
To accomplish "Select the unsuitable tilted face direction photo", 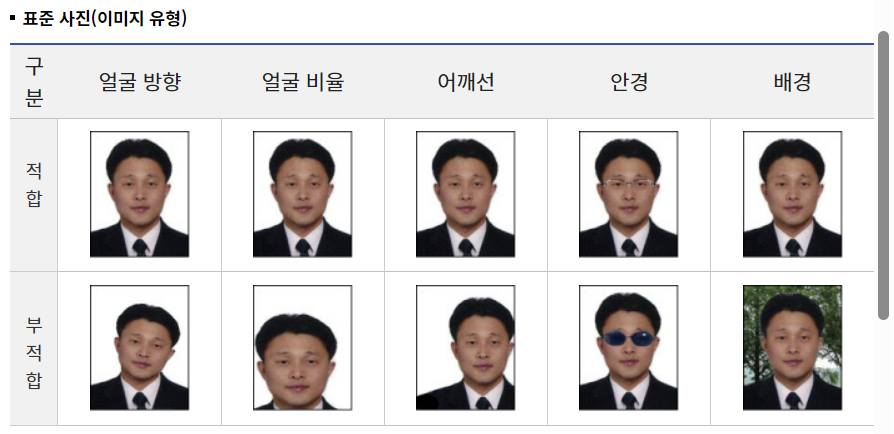I will tap(139, 347).
